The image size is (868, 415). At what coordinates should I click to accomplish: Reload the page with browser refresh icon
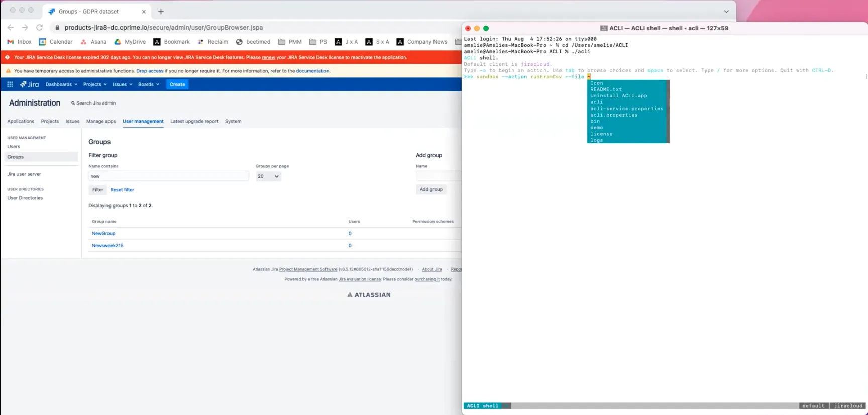coord(39,28)
